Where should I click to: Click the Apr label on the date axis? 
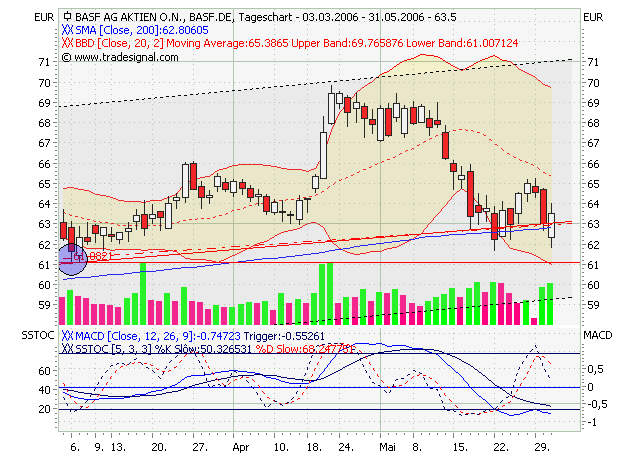239,450
